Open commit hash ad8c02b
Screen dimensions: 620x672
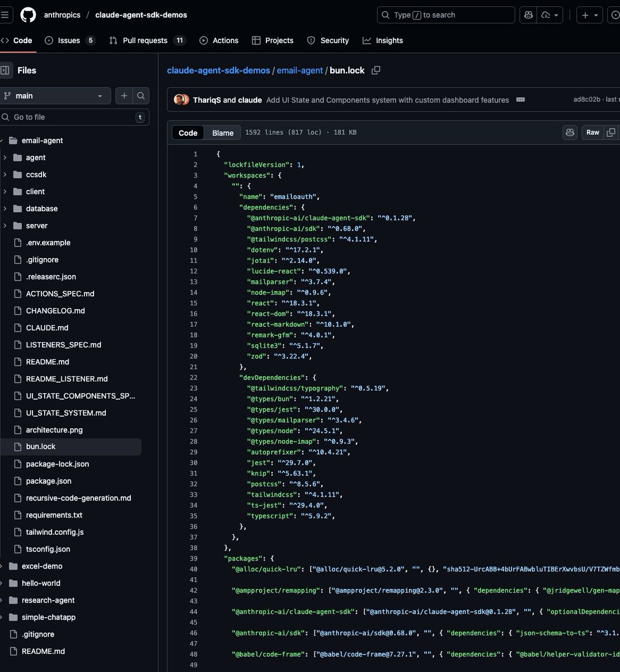[x=586, y=100]
